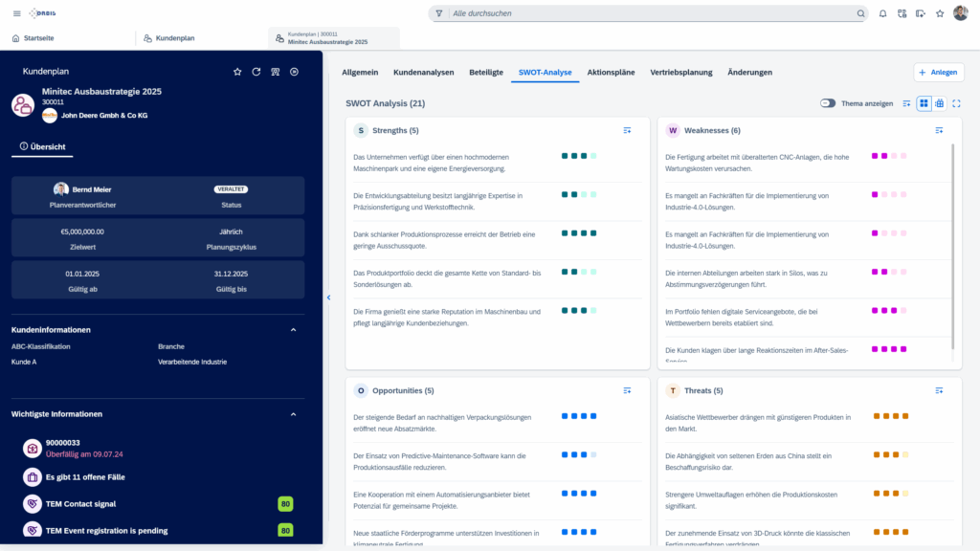The width and height of the screenshot is (980, 551).
Task: Toggle sorting on the Threats card
Action: 940,390
